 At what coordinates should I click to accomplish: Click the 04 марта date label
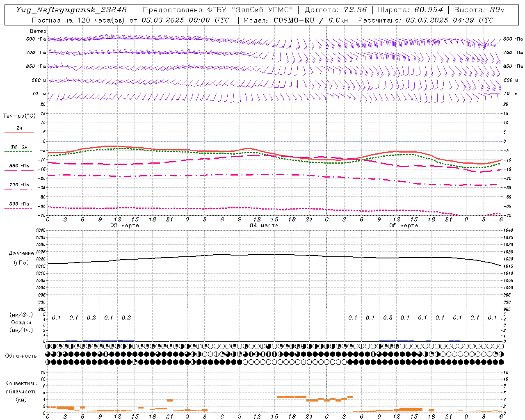(264, 226)
